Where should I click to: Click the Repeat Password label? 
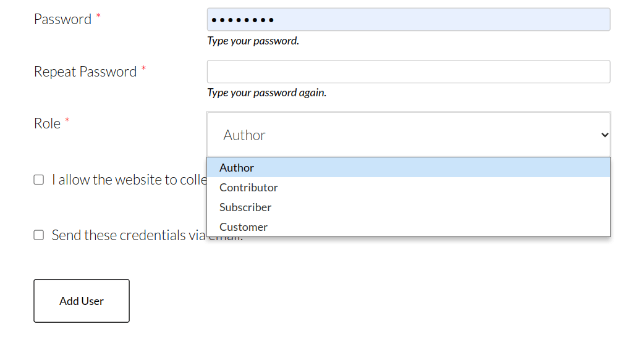85,72
